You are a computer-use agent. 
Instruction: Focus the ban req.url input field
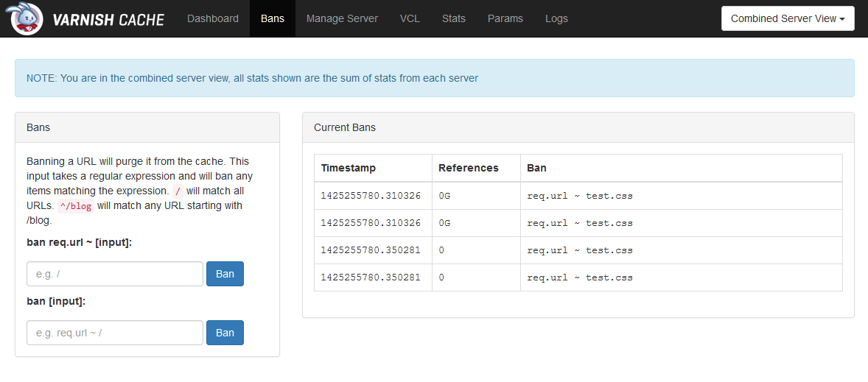pos(115,274)
